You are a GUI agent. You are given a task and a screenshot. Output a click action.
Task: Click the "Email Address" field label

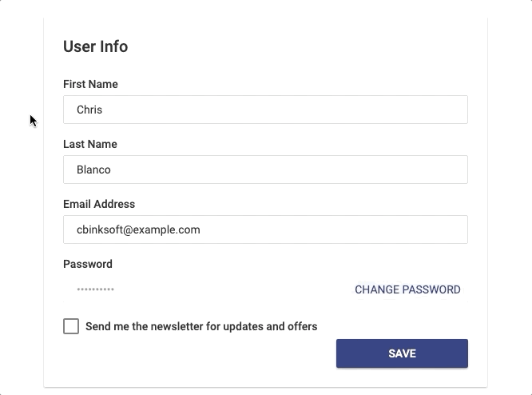point(99,204)
